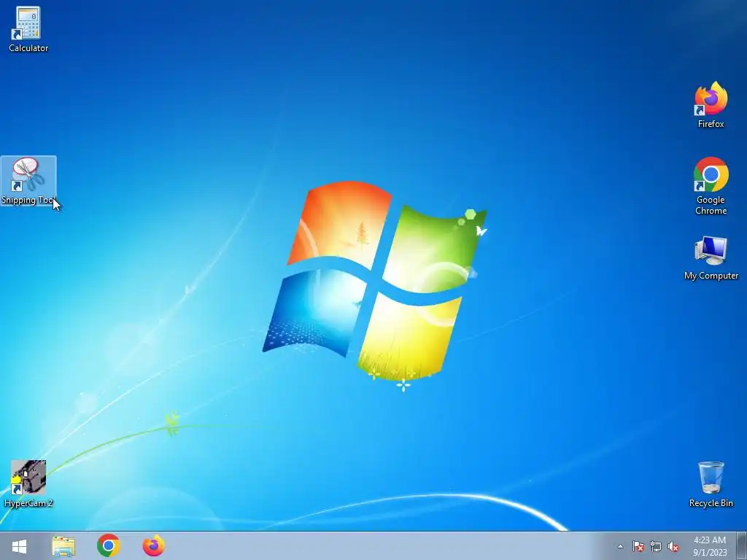Show hidden tray icons arrow
The image size is (747, 560).
pos(620,546)
